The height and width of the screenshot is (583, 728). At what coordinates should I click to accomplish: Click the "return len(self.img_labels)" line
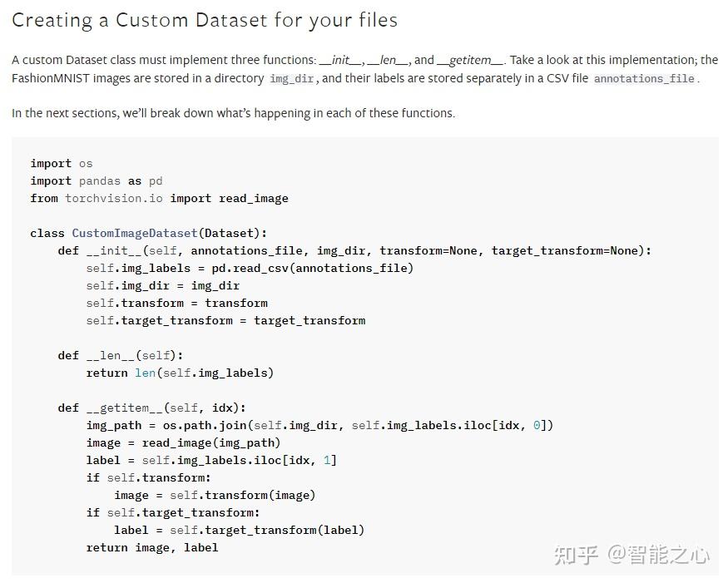pyautogui.click(x=181, y=373)
